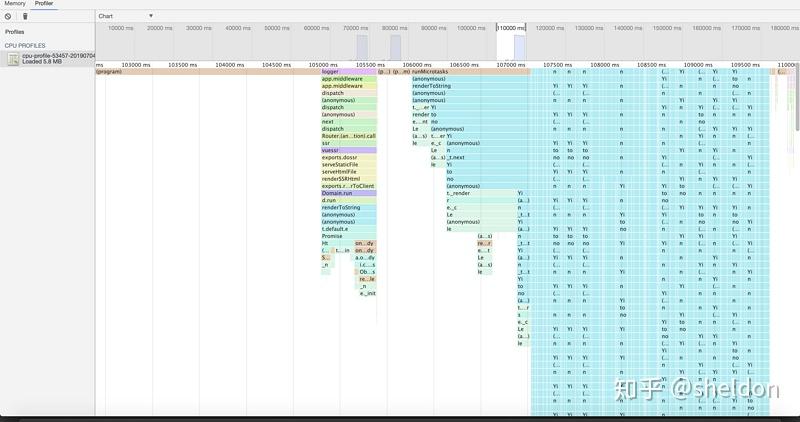Select the (program) bar in the flame chart
800x422 pixels.
click(208, 72)
